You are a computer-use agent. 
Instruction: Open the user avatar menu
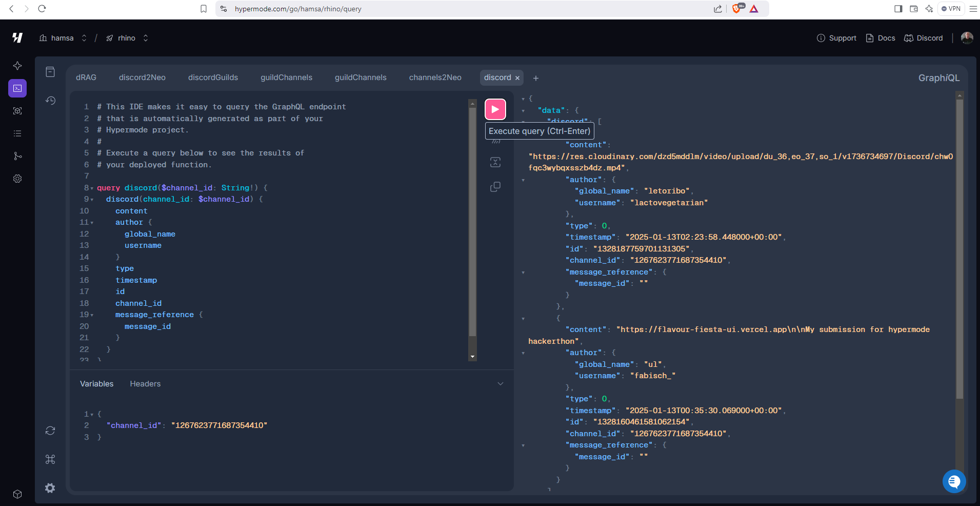(967, 38)
